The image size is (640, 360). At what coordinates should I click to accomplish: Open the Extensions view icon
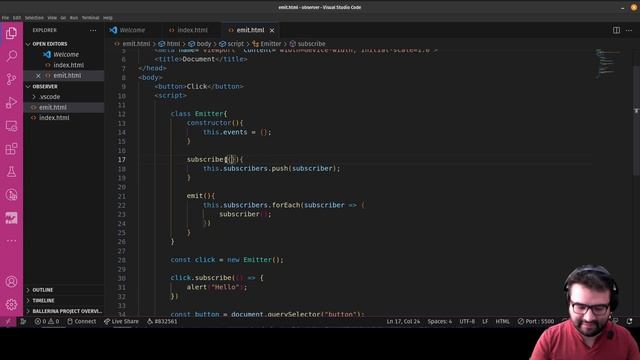pos(11,149)
